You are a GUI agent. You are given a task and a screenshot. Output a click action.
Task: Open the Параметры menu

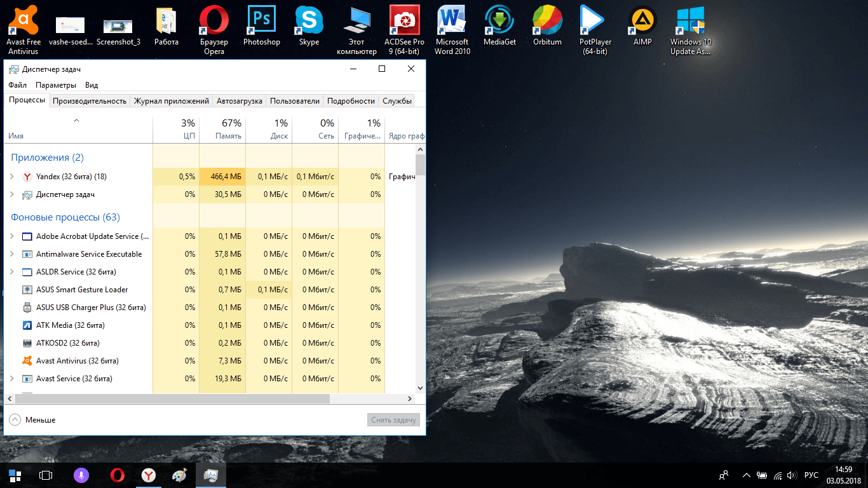56,85
